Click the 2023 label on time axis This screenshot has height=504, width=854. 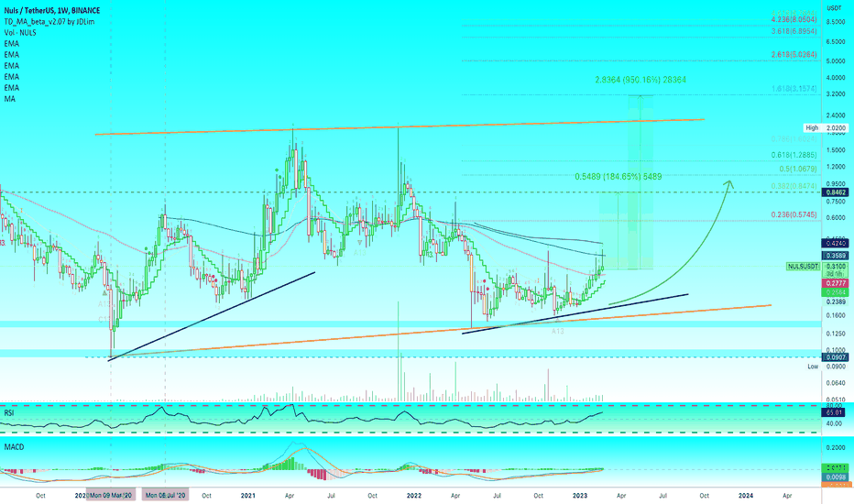[x=580, y=496]
